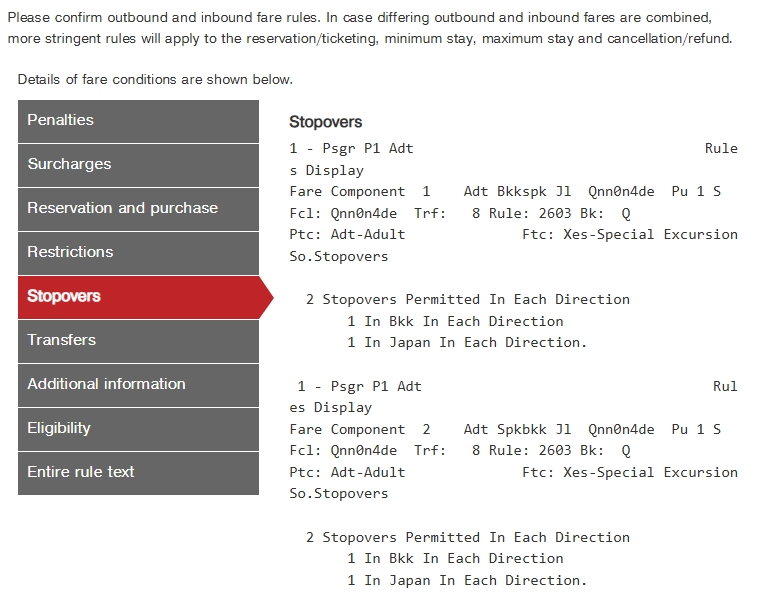This screenshot has width=761, height=600.
Task: Click first '1 In Japan In Each Direction' line
Action: pyautogui.click(x=467, y=343)
